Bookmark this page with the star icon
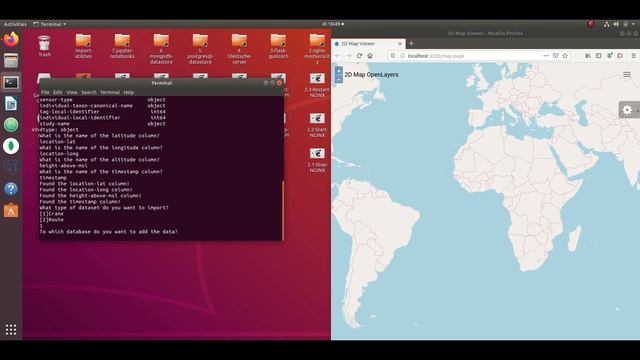Viewport: 640px width, 360px height. 565,56
